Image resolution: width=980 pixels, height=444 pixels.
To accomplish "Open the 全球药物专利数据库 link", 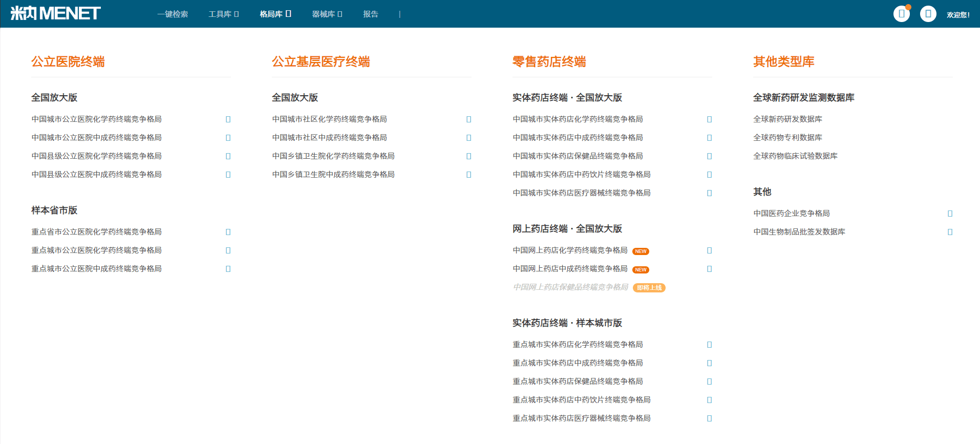I will click(787, 137).
